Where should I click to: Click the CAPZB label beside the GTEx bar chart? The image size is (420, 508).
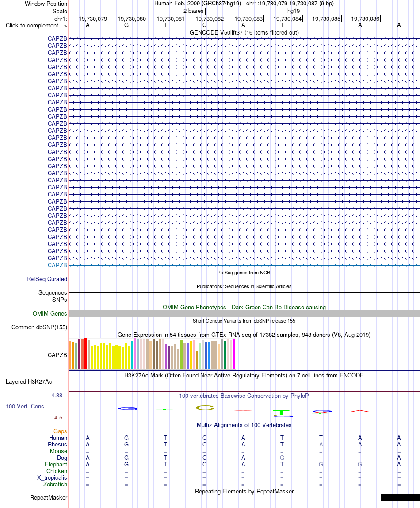click(57, 355)
